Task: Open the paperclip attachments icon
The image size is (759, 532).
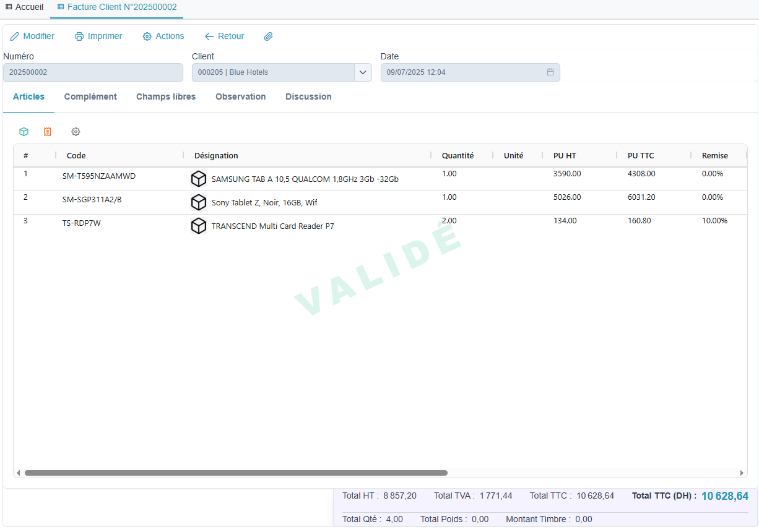Action: (268, 36)
